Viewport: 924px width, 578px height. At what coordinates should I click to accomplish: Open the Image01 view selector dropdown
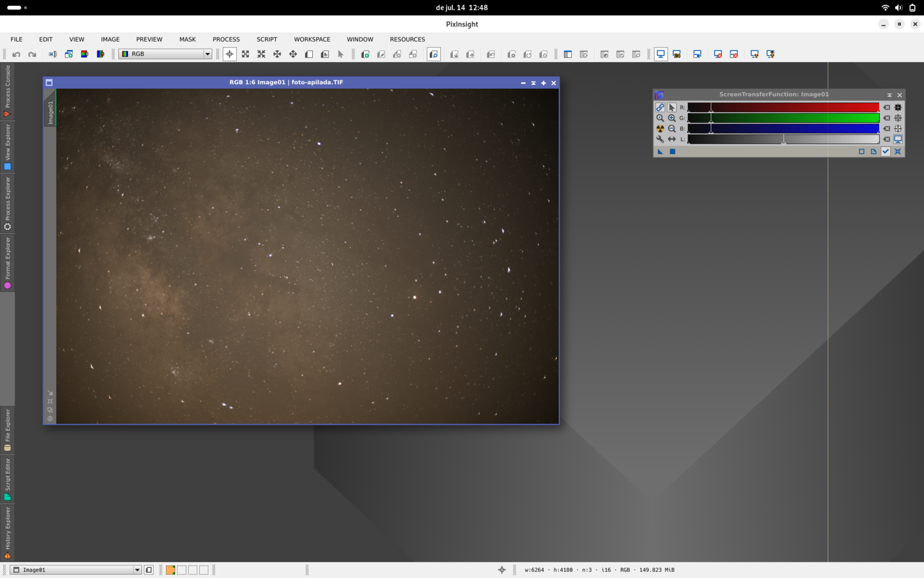click(x=76, y=570)
